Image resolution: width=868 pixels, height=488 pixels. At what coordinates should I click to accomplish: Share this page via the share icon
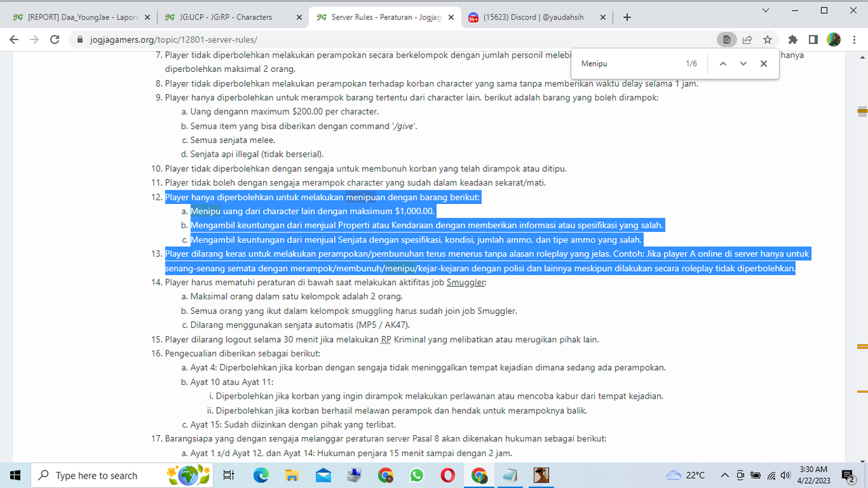point(747,40)
